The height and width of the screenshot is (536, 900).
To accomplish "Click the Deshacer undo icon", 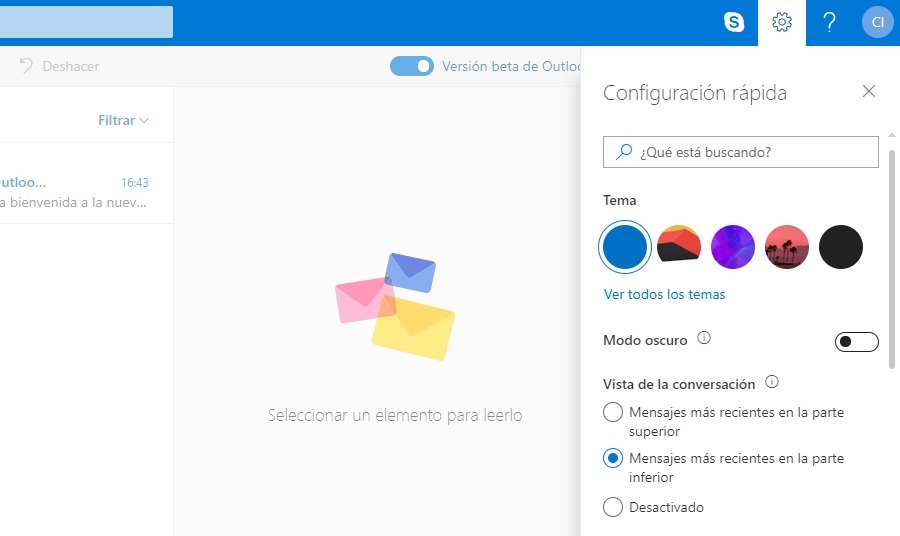I will (x=26, y=65).
